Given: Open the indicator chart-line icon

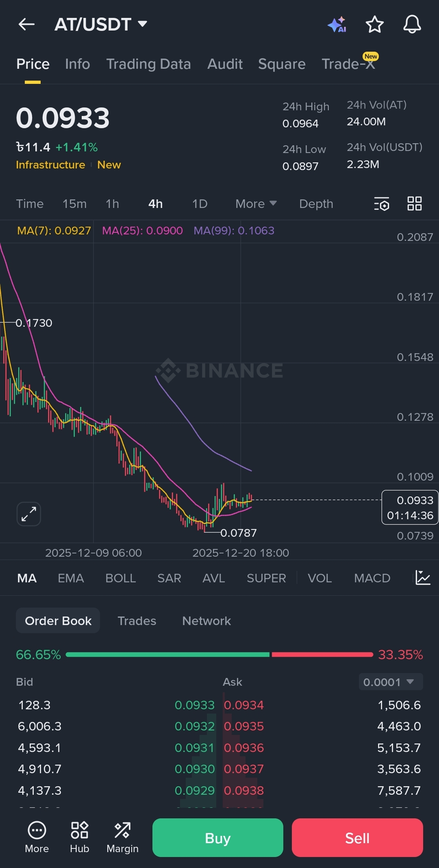Looking at the screenshot, I should (423, 578).
